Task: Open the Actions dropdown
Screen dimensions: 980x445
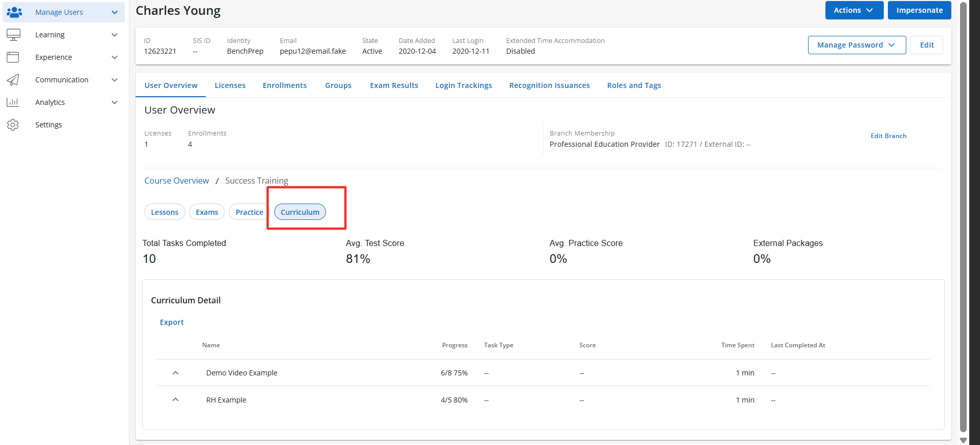Action: [854, 10]
